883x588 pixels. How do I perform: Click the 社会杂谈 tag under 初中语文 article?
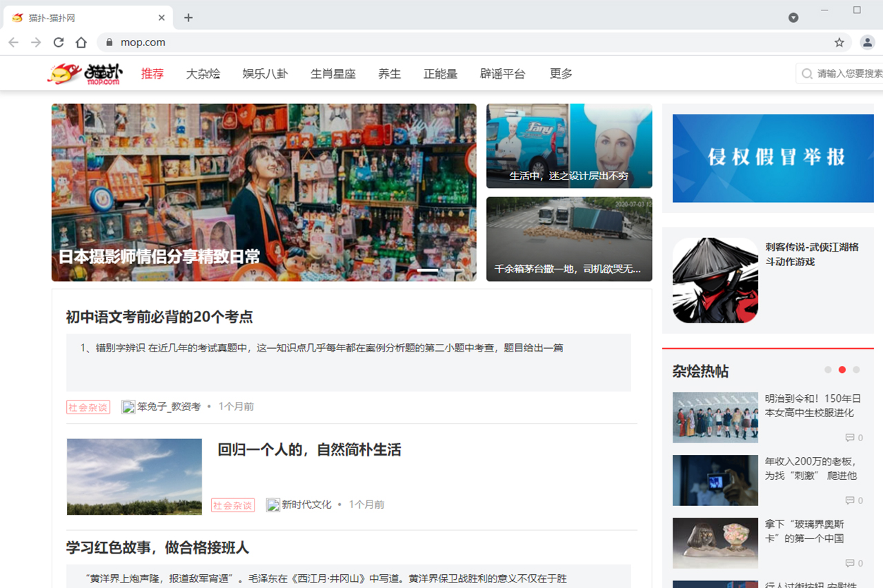(88, 407)
